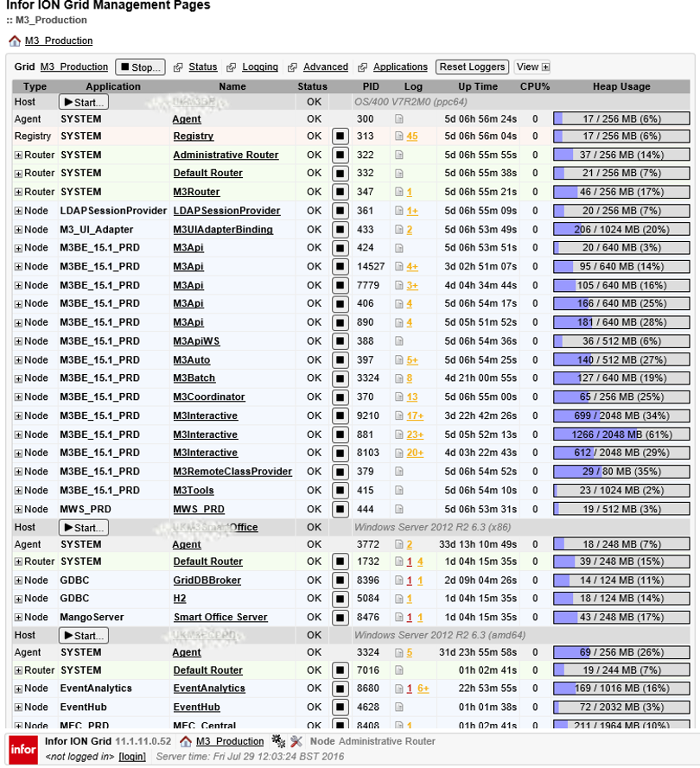Expand the GridDBBroker node row

click(x=18, y=581)
